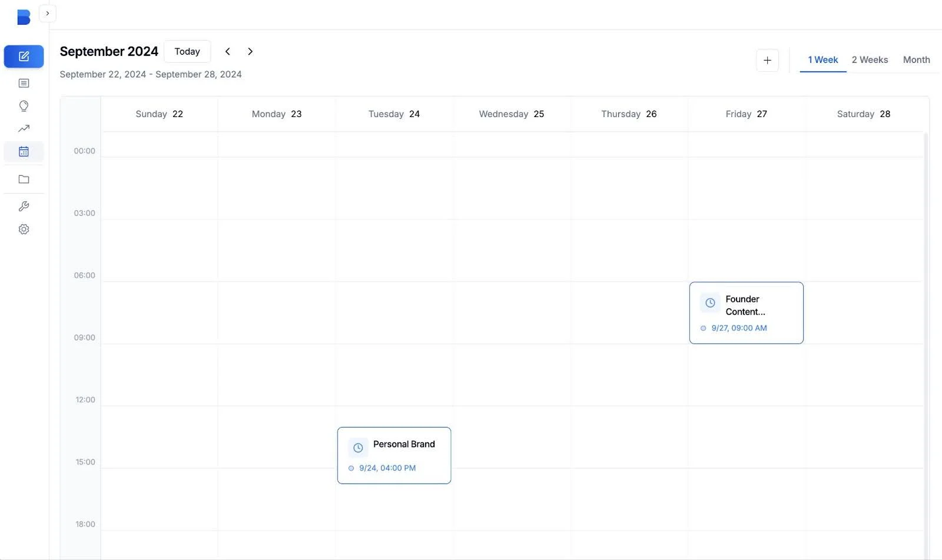Click the tools wrench icon
Screen dimensions: 942x560
(x=24, y=206)
